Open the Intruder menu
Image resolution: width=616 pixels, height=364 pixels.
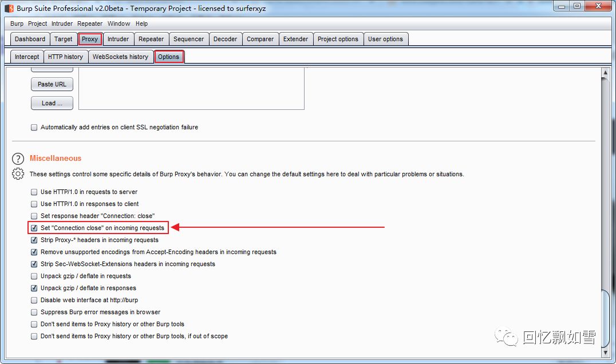click(62, 23)
